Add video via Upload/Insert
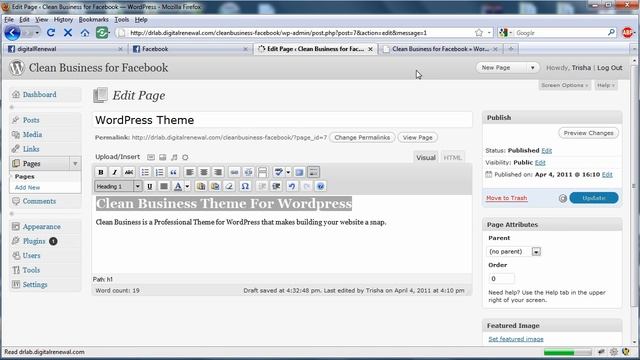The width and height of the screenshot is (640, 360). pyautogui.click(x=162, y=157)
